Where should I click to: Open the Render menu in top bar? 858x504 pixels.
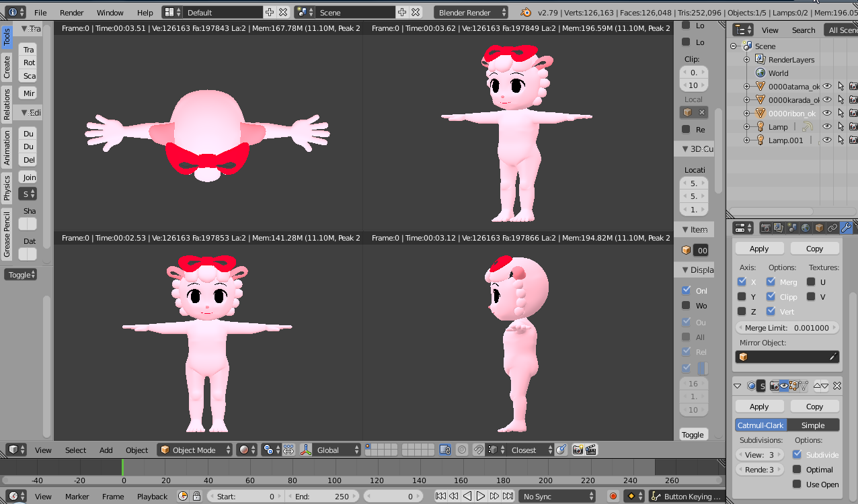click(72, 12)
